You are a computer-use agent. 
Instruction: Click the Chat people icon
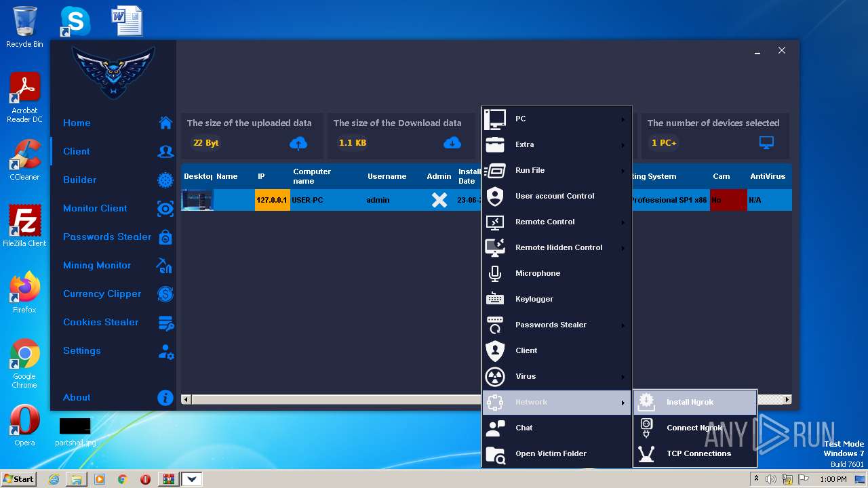point(495,428)
